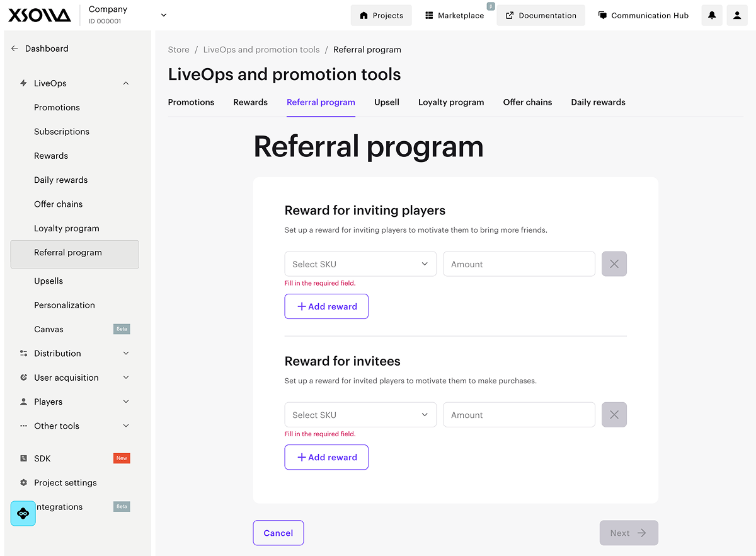The width and height of the screenshot is (756, 556).
Task: Click the Cancel button
Action: coord(278,533)
